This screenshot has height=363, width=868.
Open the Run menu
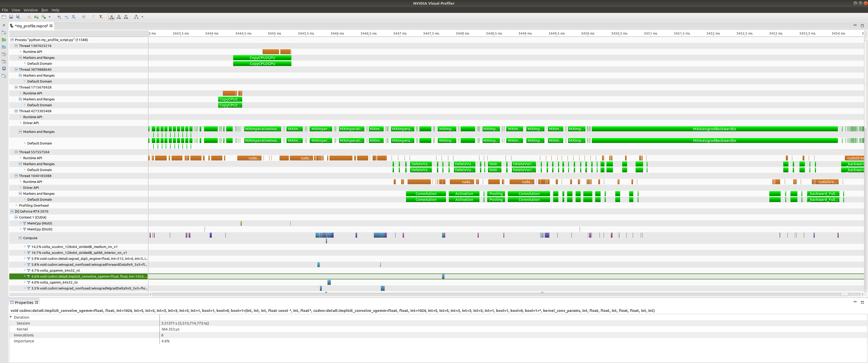45,10
